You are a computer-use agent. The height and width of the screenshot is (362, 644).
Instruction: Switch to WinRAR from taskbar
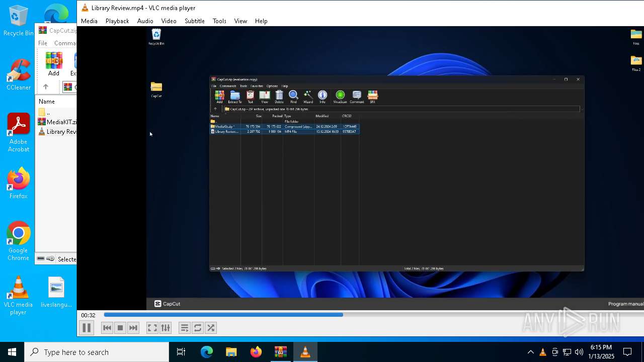tap(281, 352)
